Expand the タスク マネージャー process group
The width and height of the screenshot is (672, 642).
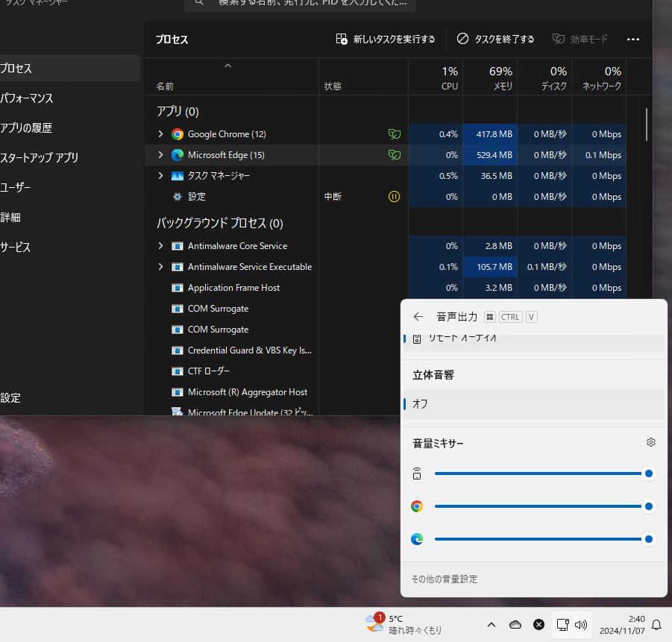tap(160, 176)
